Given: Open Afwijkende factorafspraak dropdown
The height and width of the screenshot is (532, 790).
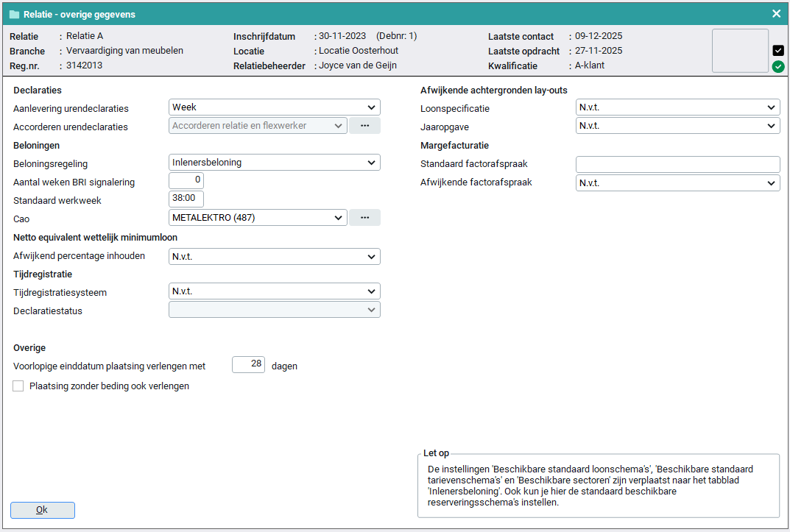Looking at the screenshot, I should tap(677, 182).
